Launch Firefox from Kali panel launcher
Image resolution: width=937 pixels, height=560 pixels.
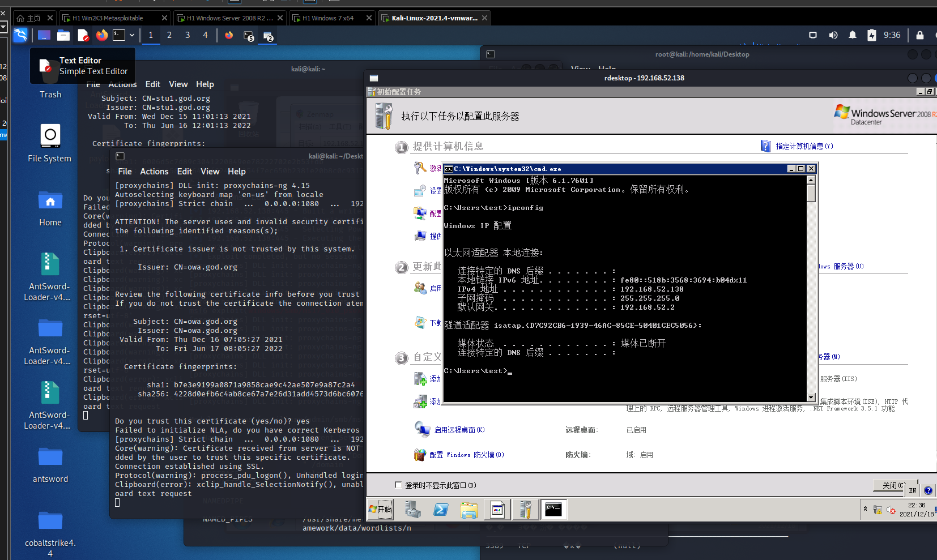(102, 35)
